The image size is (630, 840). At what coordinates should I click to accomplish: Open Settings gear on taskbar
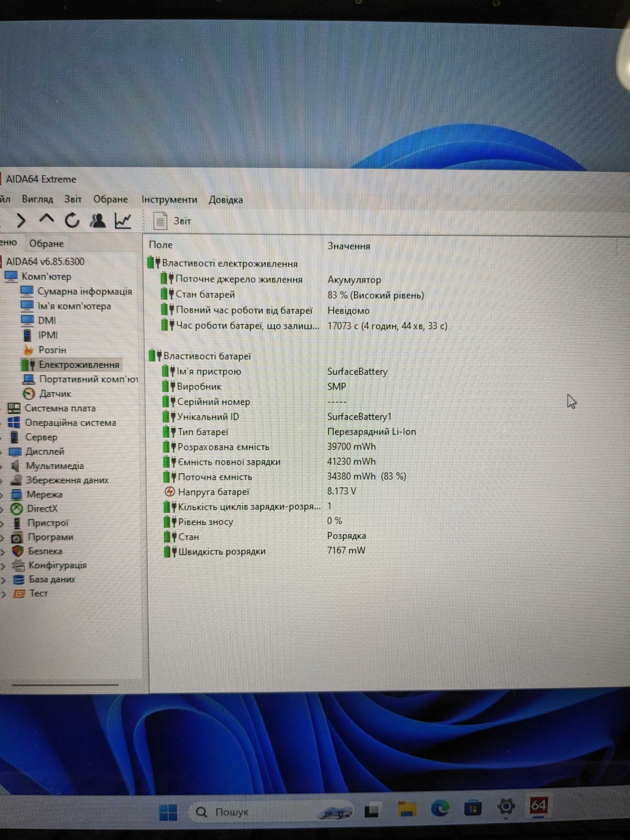(x=506, y=807)
